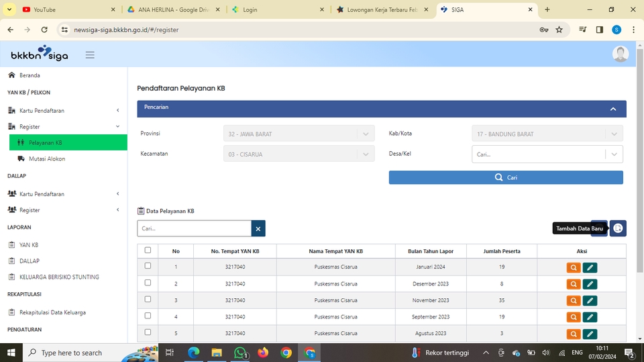Edit the Januari 2024 record
The width and height of the screenshot is (644, 362).
pos(590,267)
